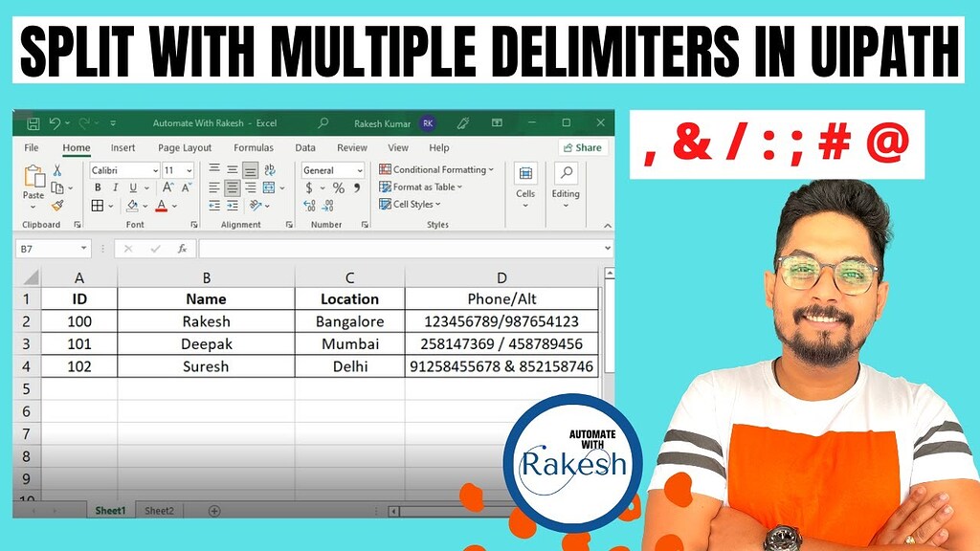Expand the General number format dropdown
Viewport: 980px width, 551px height.
pos(358,170)
